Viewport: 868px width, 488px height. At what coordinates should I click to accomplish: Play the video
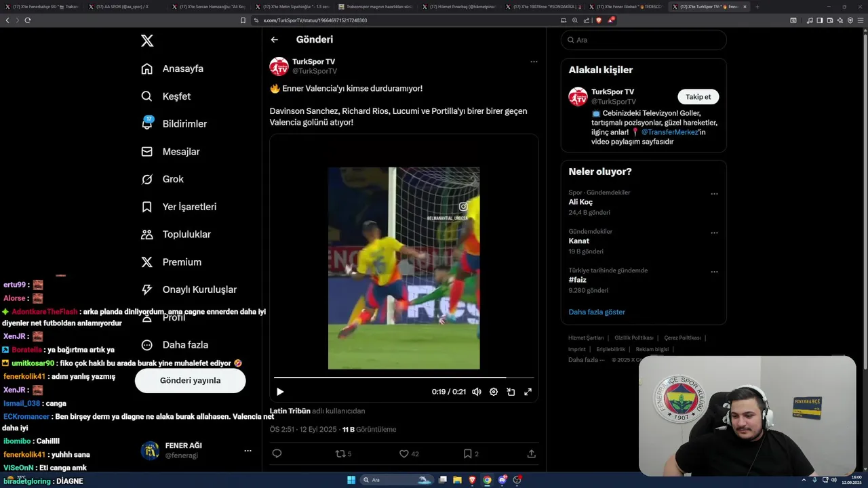(280, 392)
